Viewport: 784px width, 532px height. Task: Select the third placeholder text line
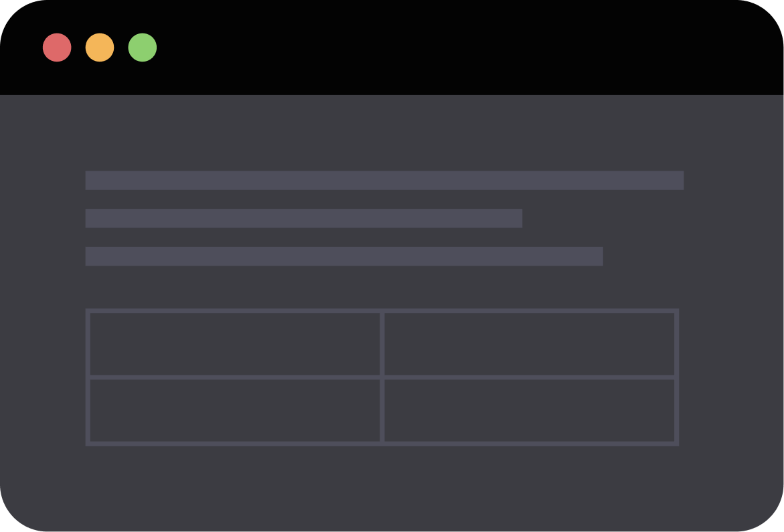[x=344, y=256]
